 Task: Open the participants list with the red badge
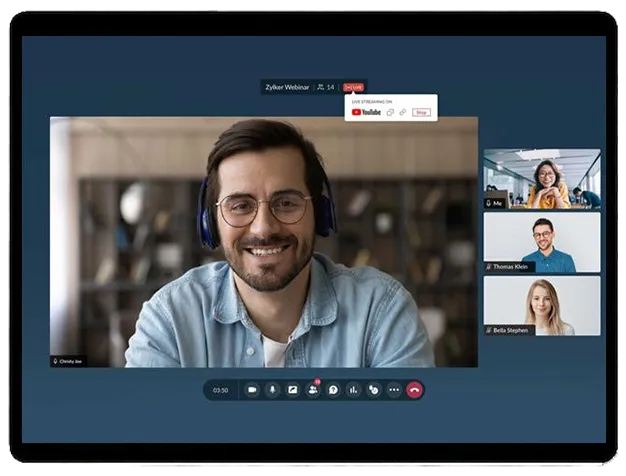point(313,390)
